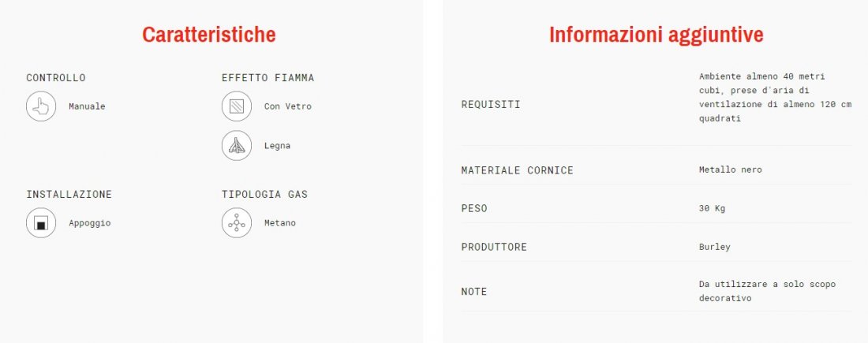The image size is (868, 343).
Task: Click the Legna wood fire icon
Action: pyautogui.click(x=237, y=146)
